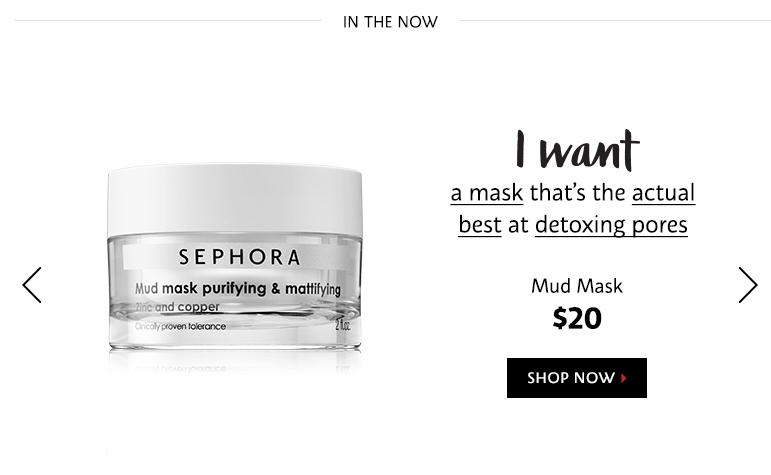Open the "detoxing pores" link
Viewport: 771px width, 475px height.
[611, 226]
